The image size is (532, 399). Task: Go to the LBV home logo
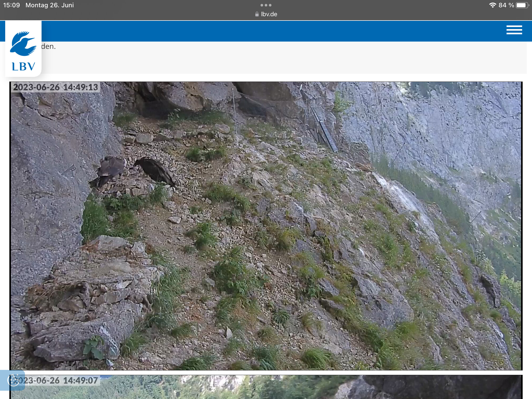pos(23,49)
